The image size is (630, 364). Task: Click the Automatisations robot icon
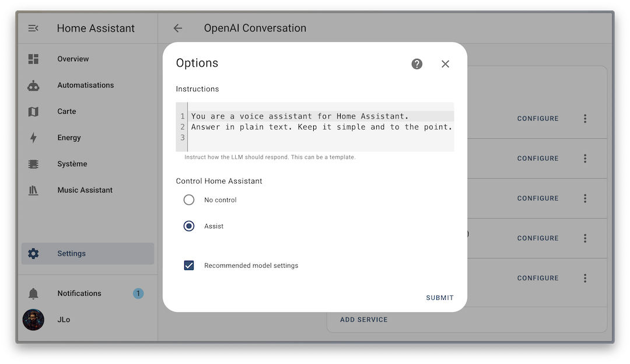click(33, 85)
